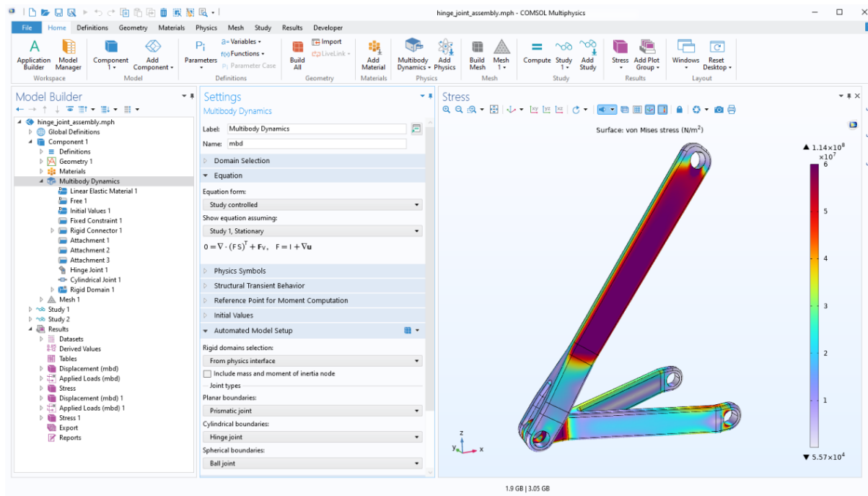Open Spherical boundaries Ball joint dropdown
868x496 pixels.
coord(312,464)
